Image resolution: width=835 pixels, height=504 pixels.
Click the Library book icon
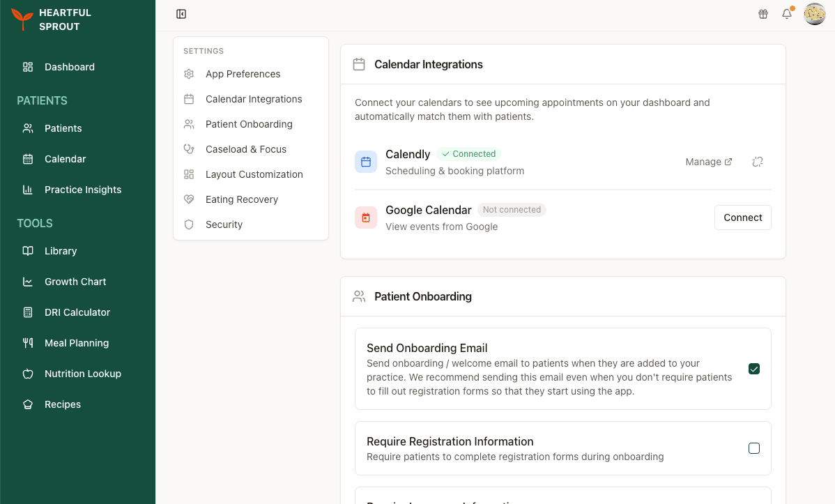coord(28,251)
